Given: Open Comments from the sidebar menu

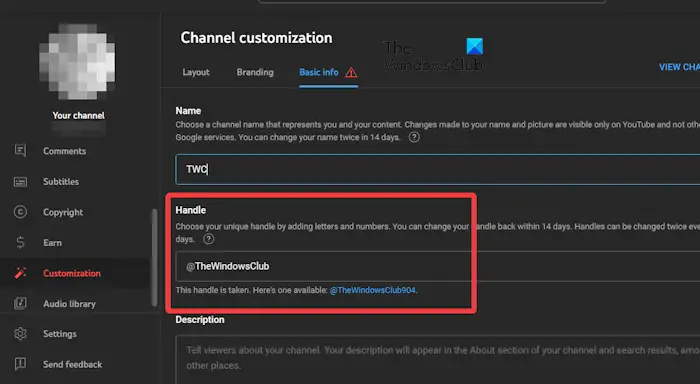Looking at the screenshot, I should [x=64, y=151].
